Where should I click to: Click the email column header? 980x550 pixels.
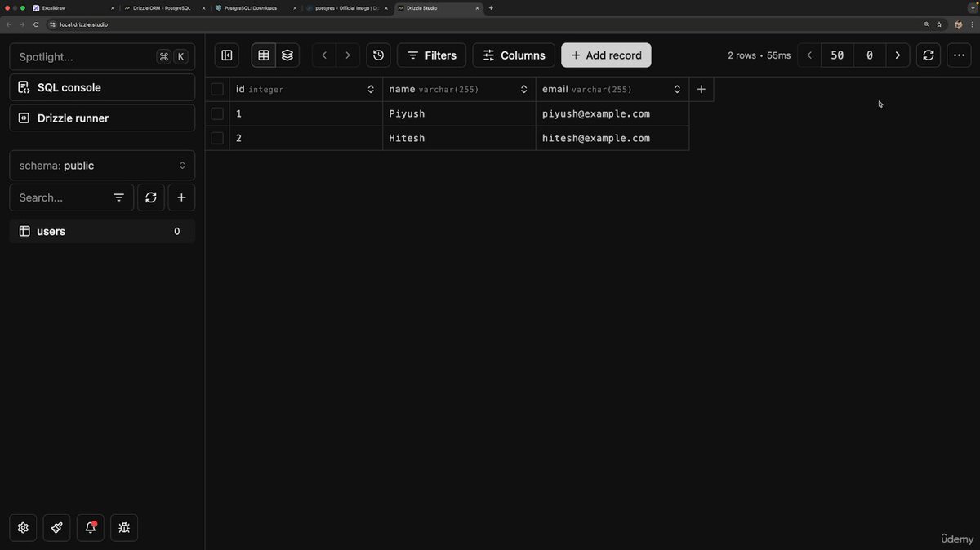[x=612, y=89]
